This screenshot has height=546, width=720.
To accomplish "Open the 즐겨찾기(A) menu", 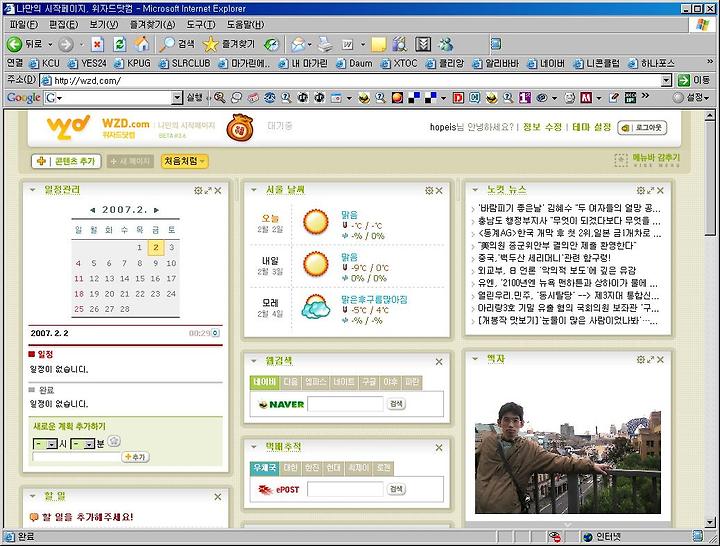I will click(152, 24).
